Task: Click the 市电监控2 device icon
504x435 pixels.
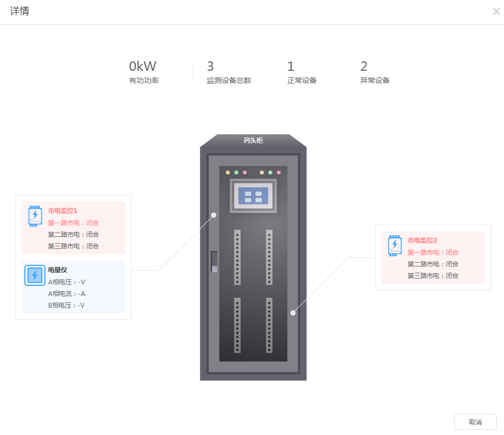Action: pyautogui.click(x=395, y=246)
